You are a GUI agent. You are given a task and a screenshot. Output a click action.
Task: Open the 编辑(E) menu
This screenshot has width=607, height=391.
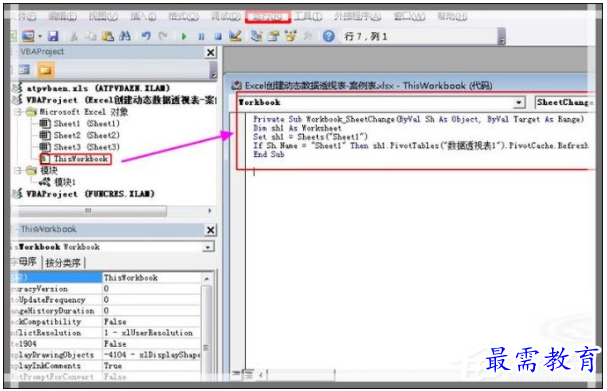(62, 16)
